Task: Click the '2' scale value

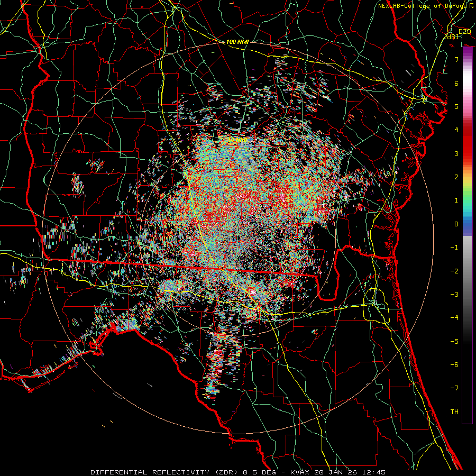Action: click(456, 177)
